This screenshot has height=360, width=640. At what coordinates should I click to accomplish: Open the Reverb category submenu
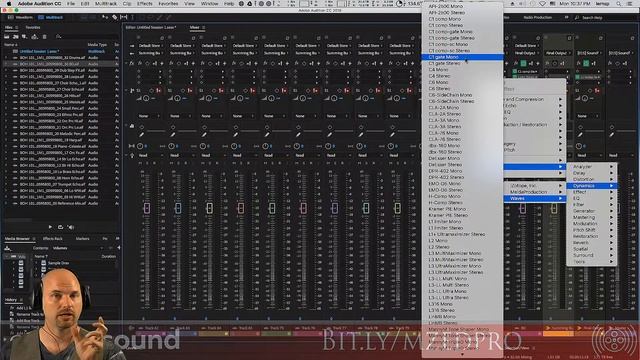click(x=591, y=242)
